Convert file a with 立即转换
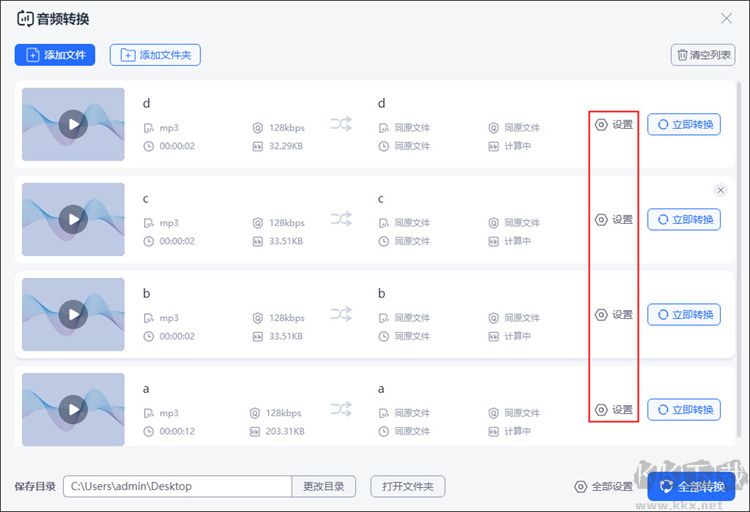 pyautogui.click(x=684, y=410)
